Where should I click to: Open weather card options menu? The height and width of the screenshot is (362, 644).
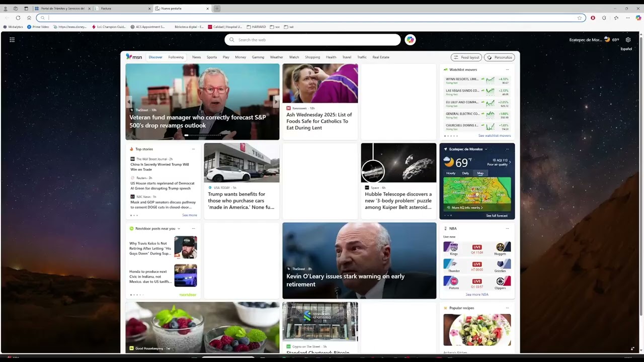click(507, 149)
